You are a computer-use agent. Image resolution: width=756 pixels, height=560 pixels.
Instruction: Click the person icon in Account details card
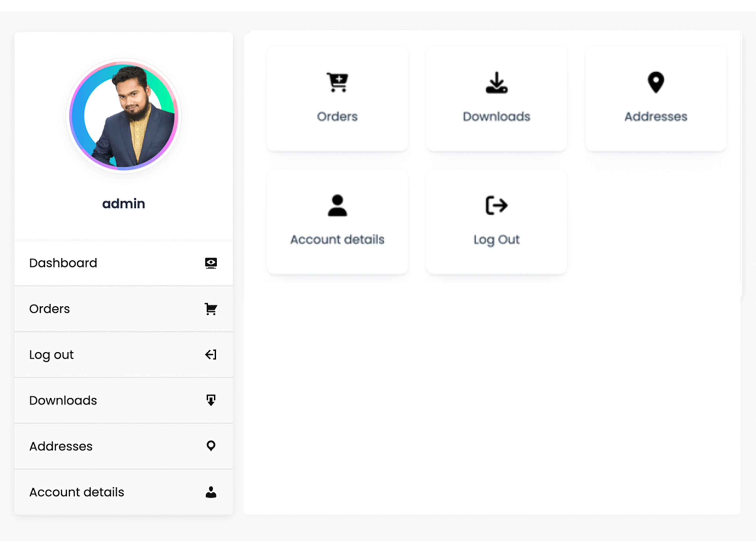click(337, 205)
